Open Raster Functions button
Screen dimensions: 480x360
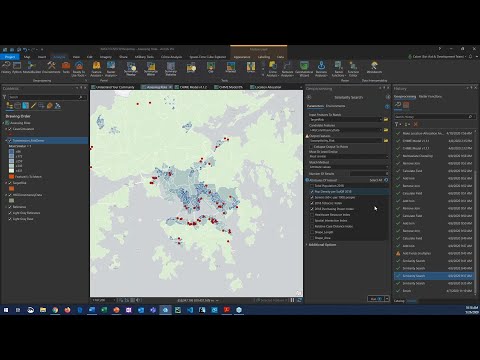[x=338, y=69]
